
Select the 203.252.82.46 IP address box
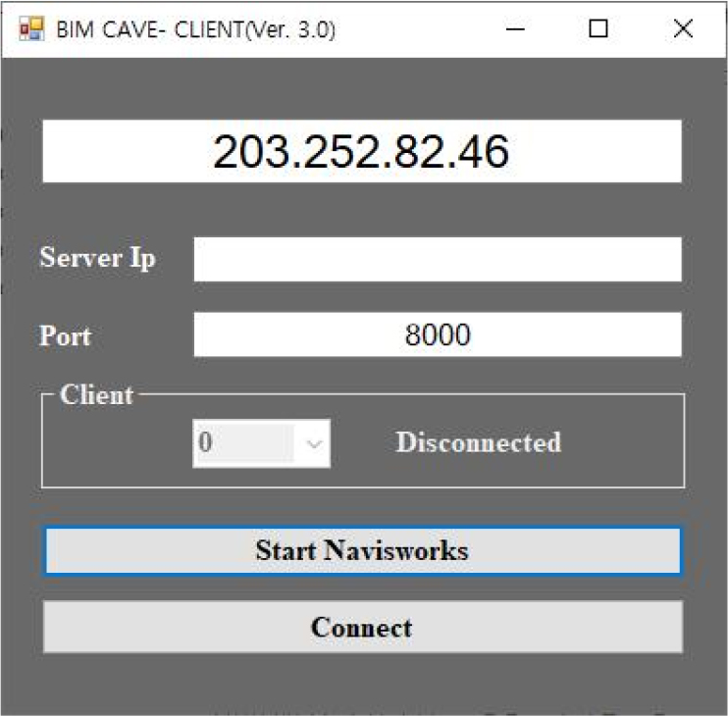pyautogui.click(x=361, y=152)
